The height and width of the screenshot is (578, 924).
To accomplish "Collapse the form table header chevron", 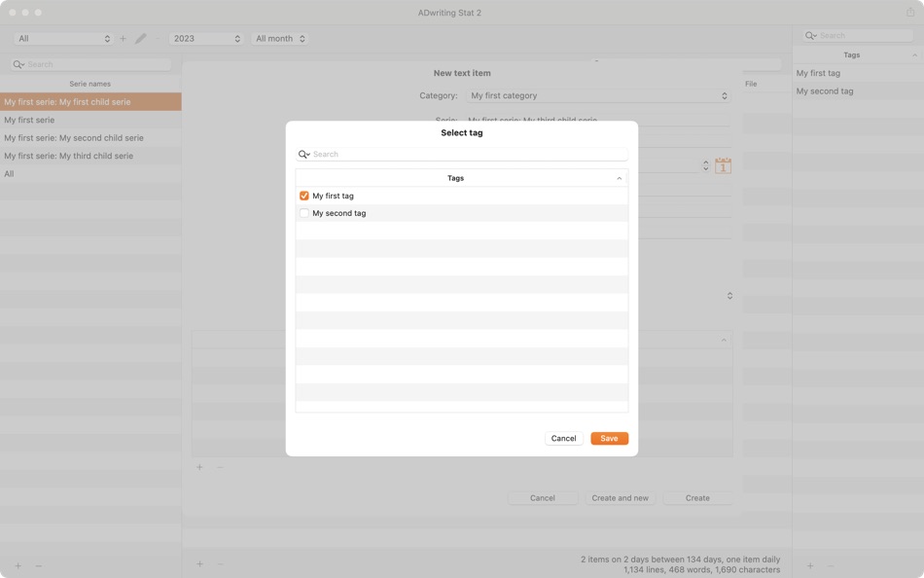I will coord(724,340).
